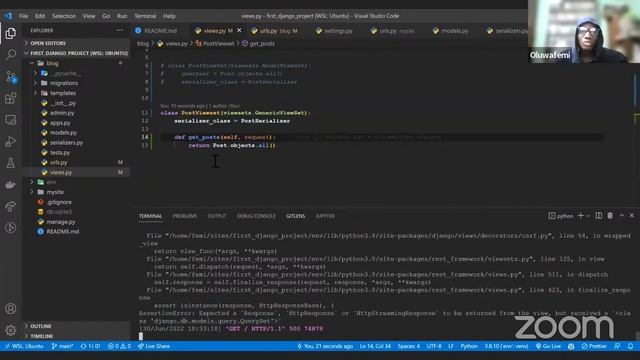The width and height of the screenshot is (640, 360).
Task: Switch to the README.md editor tab
Action: [160, 31]
